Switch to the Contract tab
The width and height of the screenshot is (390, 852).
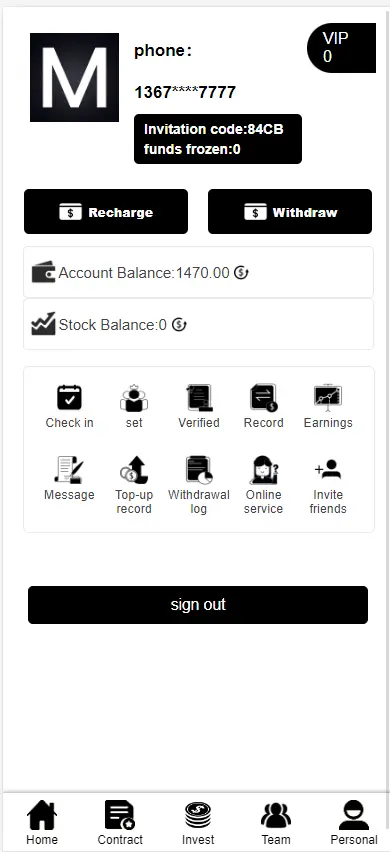tap(120, 823)
